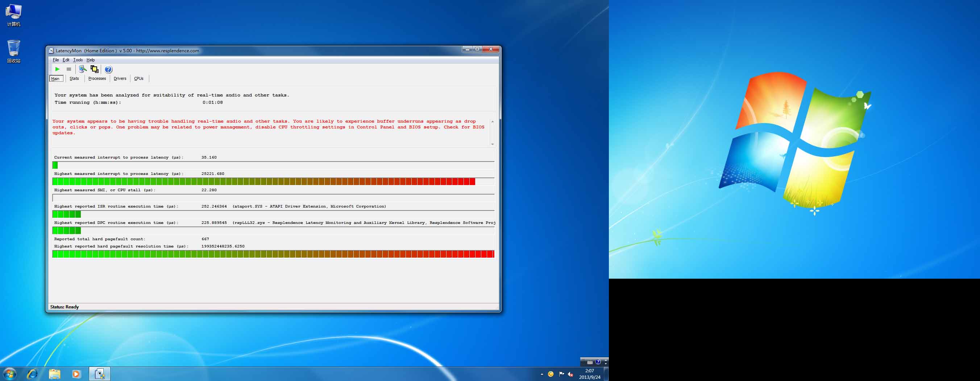Click the Status: Ready status bar text
This screenshot has height=381, width=980.
click(64, 307)
